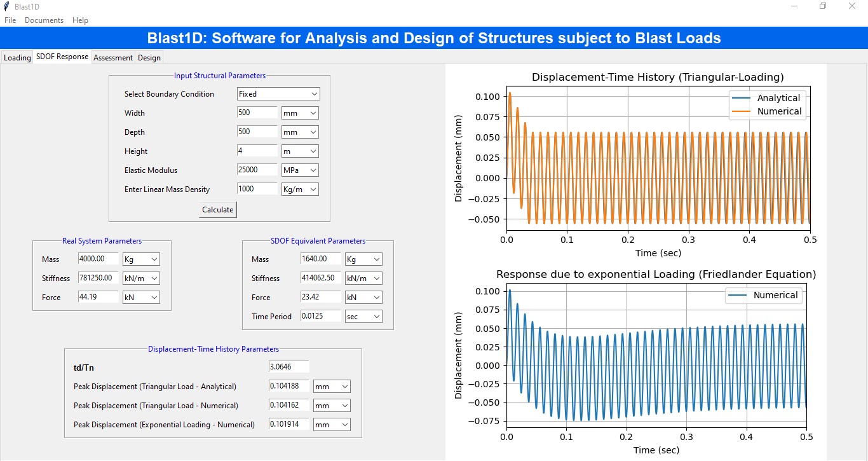Click the Depth input field
The width and height of the screenshot is (868, 461).
click(x=257, y=132)
